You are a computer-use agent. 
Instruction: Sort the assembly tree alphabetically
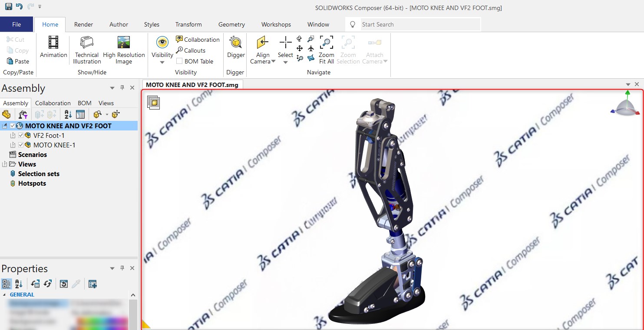tap(68, 114)
